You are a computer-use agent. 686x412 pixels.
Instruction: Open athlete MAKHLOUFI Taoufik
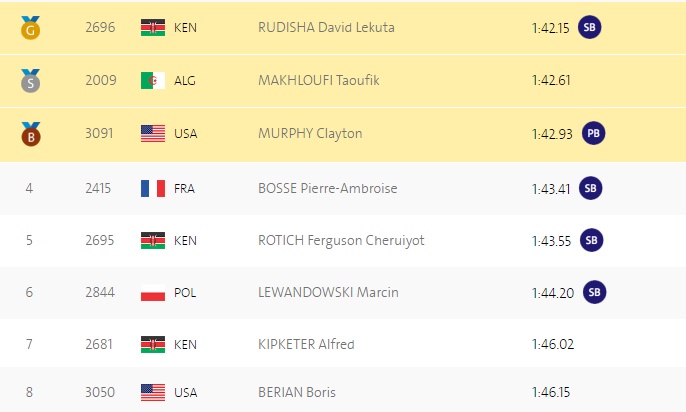tap(318, 80)
